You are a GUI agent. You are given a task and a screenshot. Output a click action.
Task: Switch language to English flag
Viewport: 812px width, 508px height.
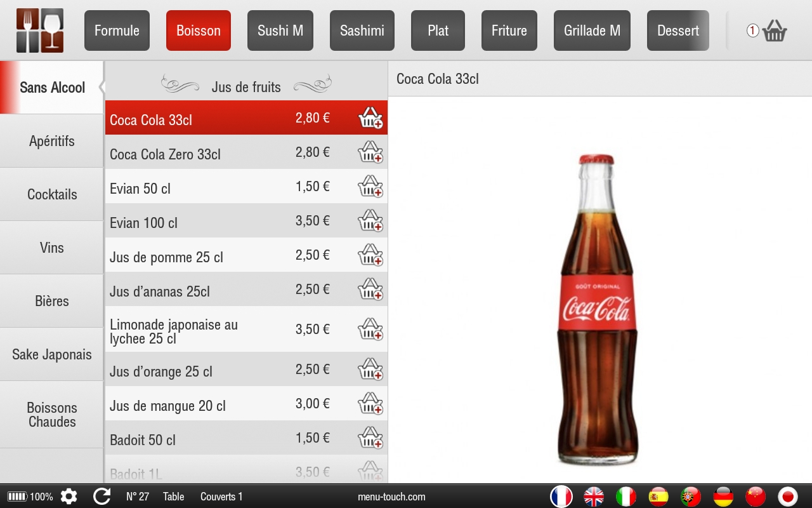594,497
